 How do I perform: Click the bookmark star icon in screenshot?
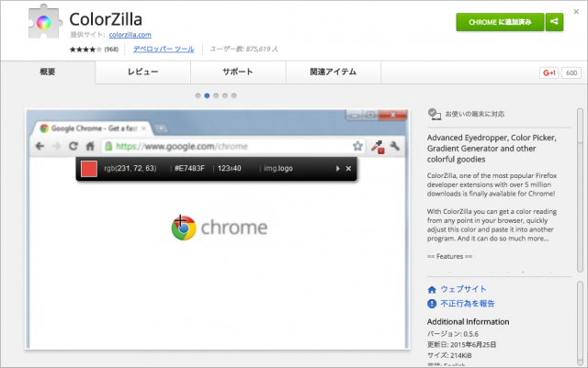[x=357, y=146]
